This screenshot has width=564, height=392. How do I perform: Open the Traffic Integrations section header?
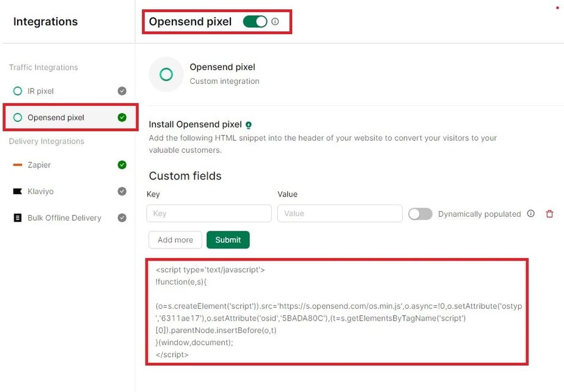point(43,67)
